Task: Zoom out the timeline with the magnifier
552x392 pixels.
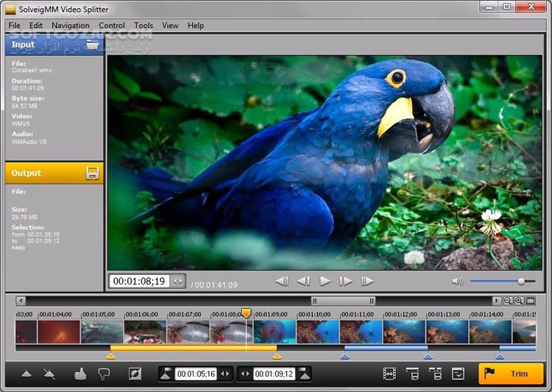Action: [x=508, y=301]
